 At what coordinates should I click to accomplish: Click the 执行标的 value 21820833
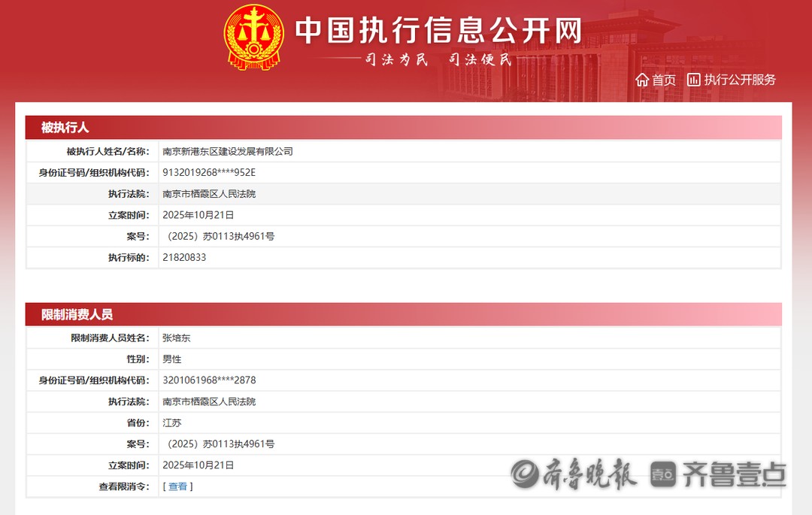click(x=184, y=257)
